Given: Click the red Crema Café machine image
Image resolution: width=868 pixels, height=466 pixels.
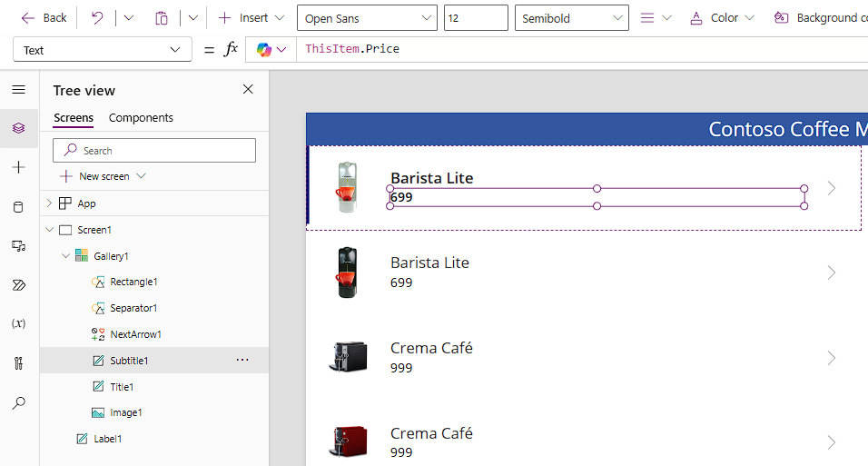Looking at the screenshot, I should pos(348,441).
